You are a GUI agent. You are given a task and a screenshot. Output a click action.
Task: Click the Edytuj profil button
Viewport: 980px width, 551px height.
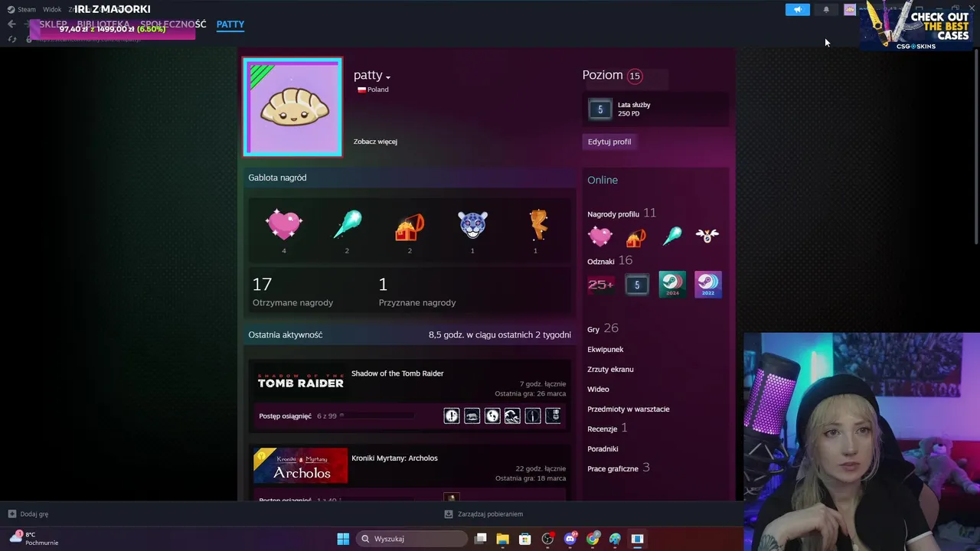[609, 142]
